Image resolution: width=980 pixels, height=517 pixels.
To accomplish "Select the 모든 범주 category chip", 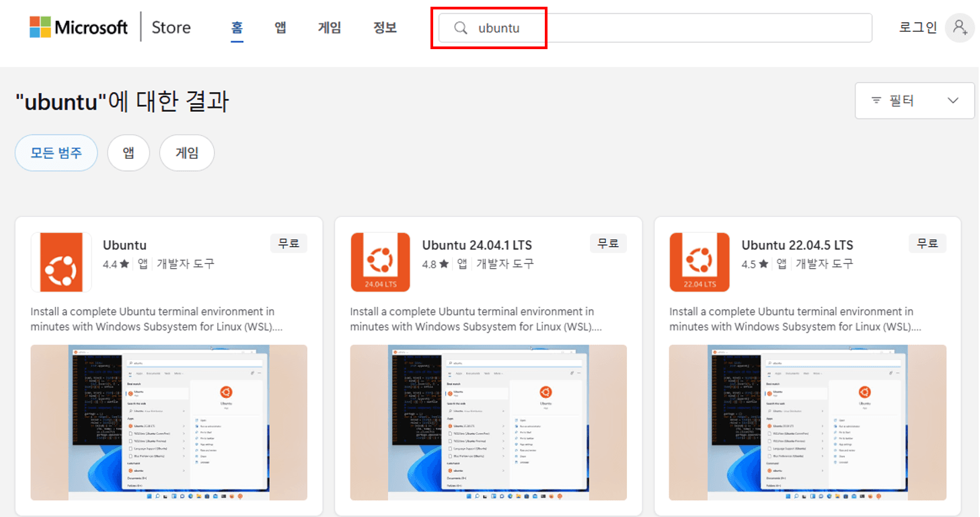I will pos(56,153).
